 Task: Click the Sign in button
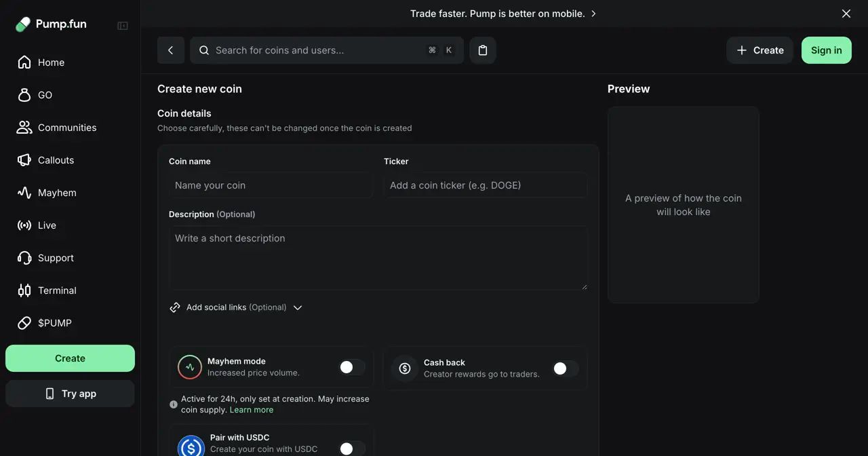coord(827,50)
